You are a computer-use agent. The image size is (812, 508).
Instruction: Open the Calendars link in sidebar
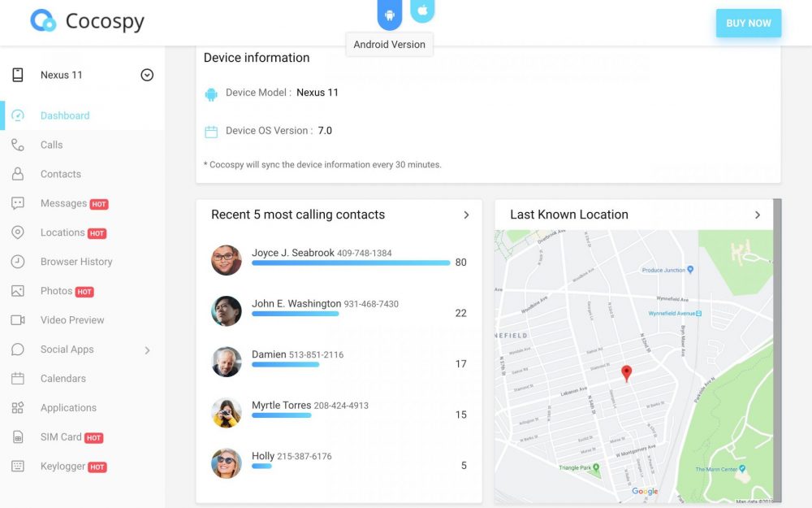[x=63, y=379]
